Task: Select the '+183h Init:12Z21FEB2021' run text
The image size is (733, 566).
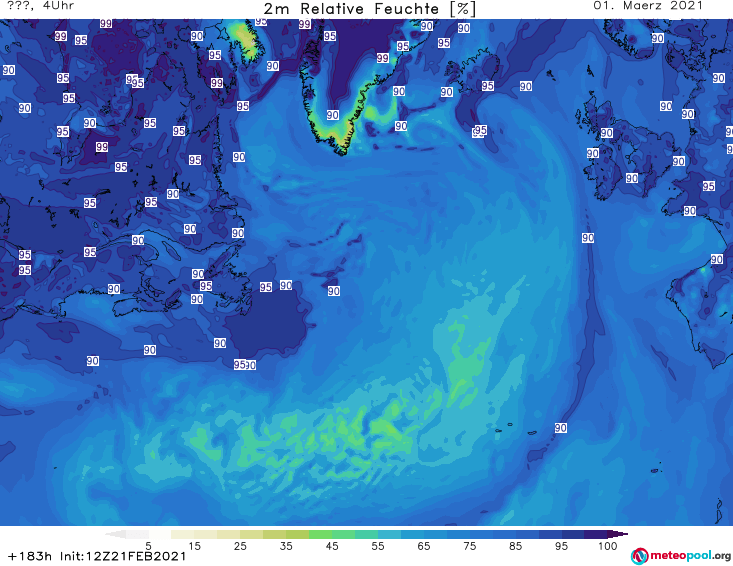Action: [97, 556]
